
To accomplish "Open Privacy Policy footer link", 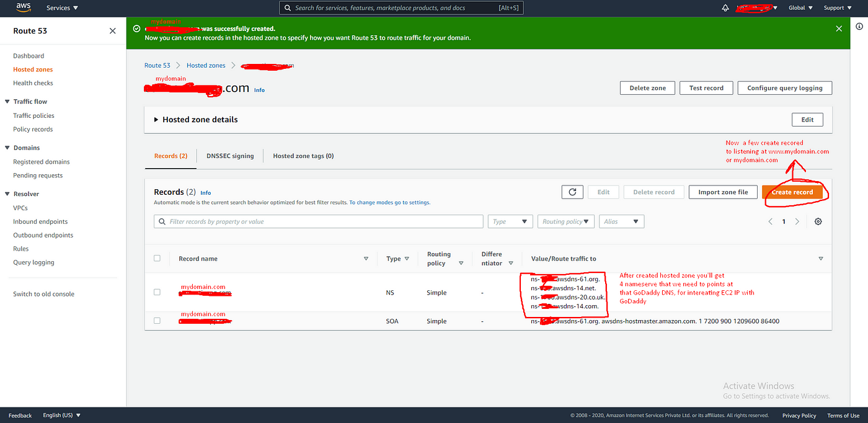I will [x=799, y=416].
